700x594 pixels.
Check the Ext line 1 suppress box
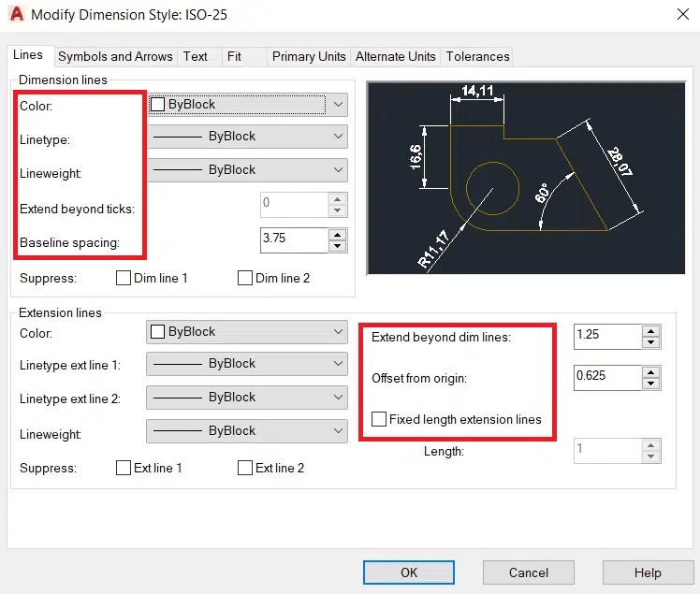[124, 468]
